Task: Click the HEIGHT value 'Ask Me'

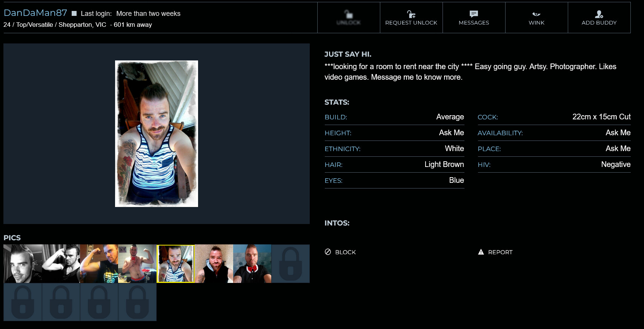Action: [452, 133]
